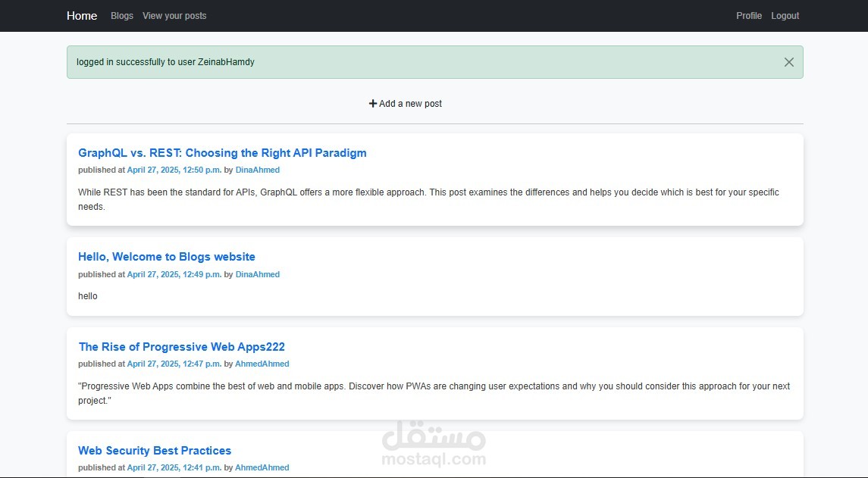Log out using the Logout link

pyautogui.click(x=785, y=16)
